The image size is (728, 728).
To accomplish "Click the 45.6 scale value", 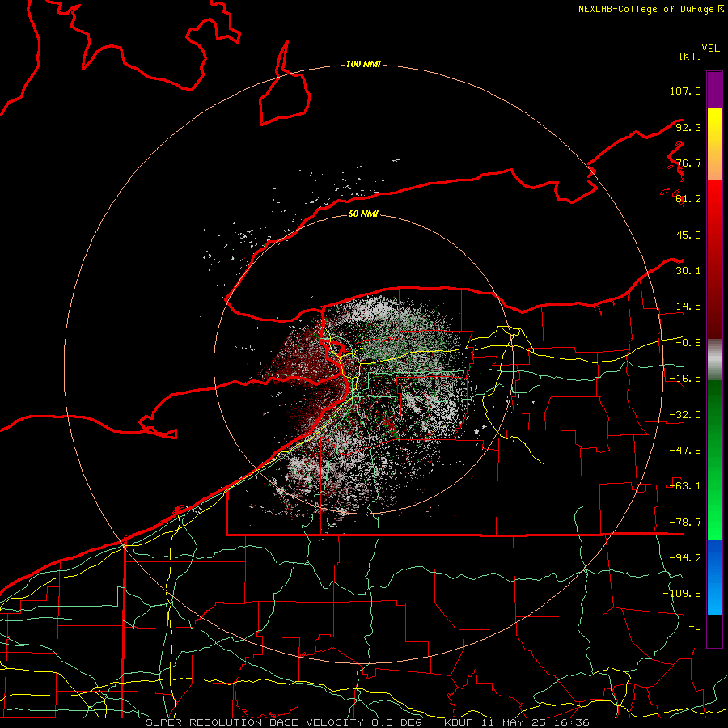I will pyautogui.click(x=688, y=235).
